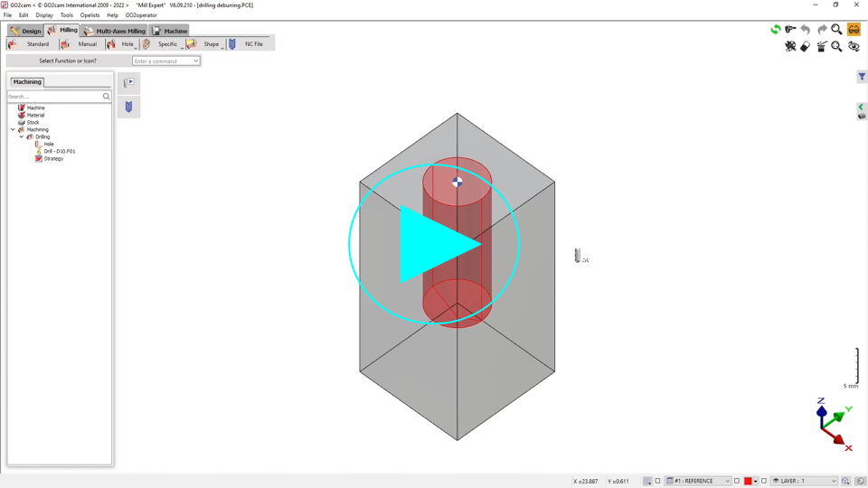This screenshot has height=488, width=868.
Task: Open the LAYER : 1 dropdown
Action: [833, 481]
